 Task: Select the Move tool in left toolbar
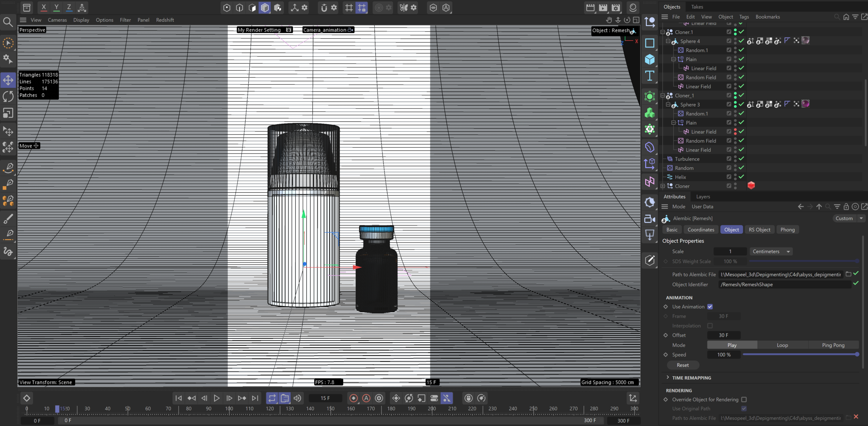tap(8, 80)
